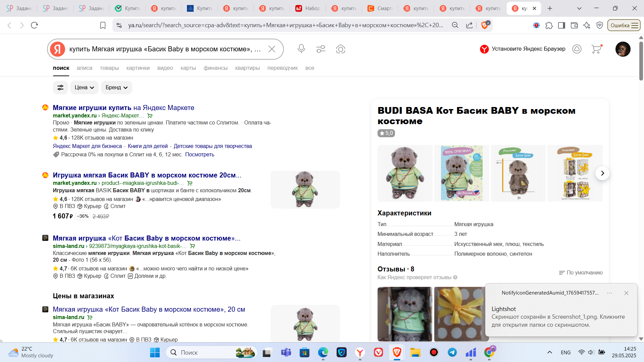Image resolution: width=644 pixels, height=362 pixels.
Task: Open the share page icon
Action: coord(469,25)
